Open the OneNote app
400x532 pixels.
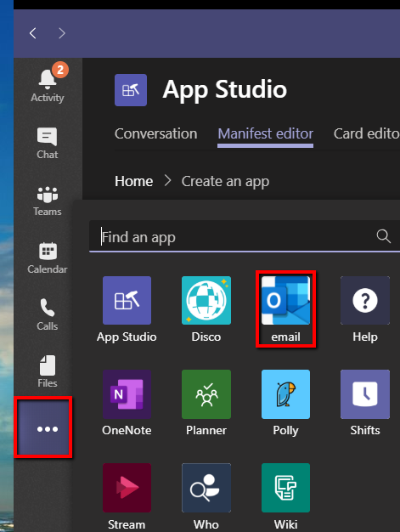click(x=127, y=403)
